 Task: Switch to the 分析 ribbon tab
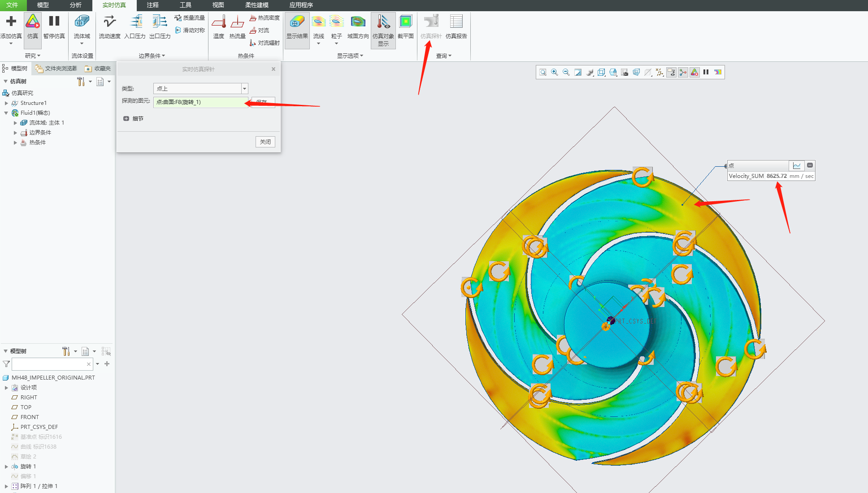tap(76, 5)
